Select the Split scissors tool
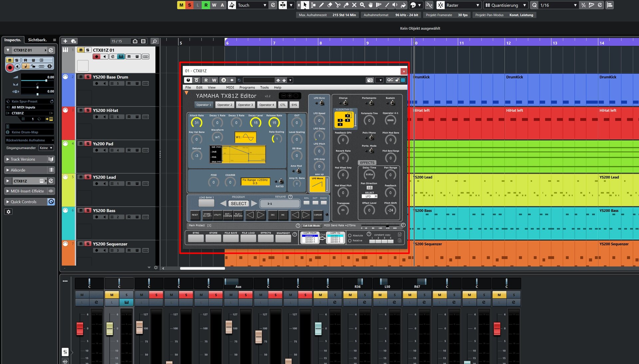This screenshot has height=364, width=639. (x=338, y=5)
